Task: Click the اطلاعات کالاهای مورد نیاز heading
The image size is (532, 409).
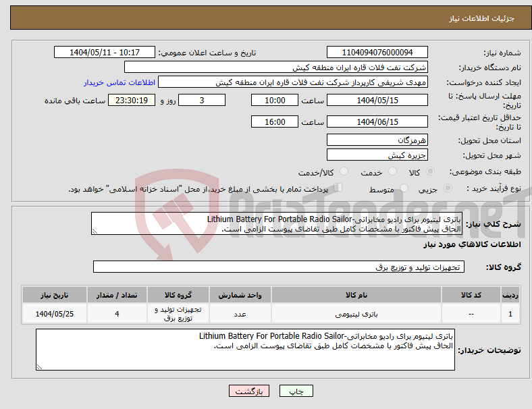Action: (472, 244)
